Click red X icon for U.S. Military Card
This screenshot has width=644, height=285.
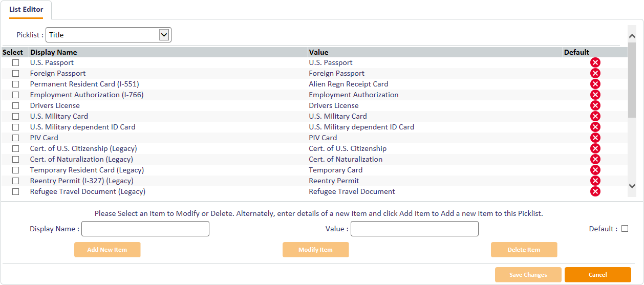point(595,116)
